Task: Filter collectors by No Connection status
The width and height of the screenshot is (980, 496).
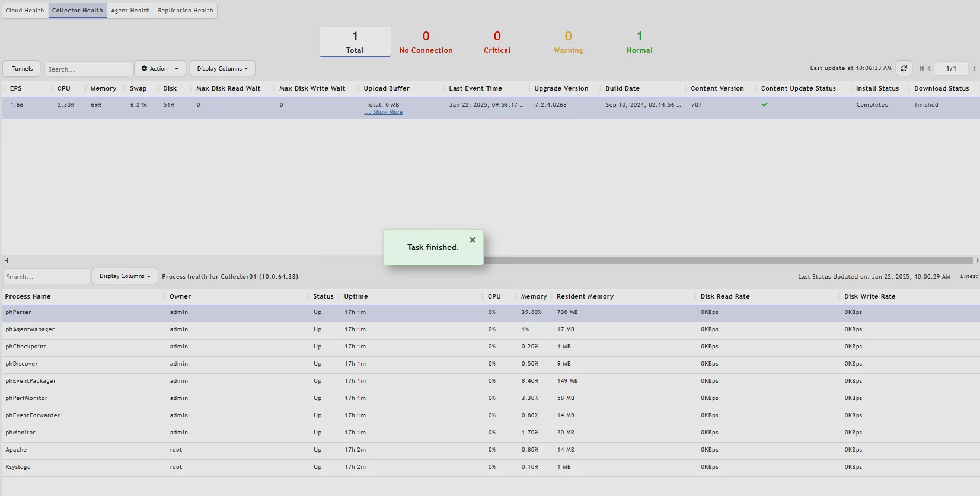Action: (x=426, y=42)
